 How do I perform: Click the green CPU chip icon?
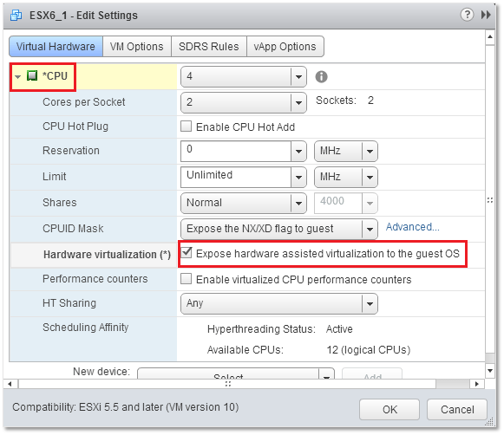(32, 75)
